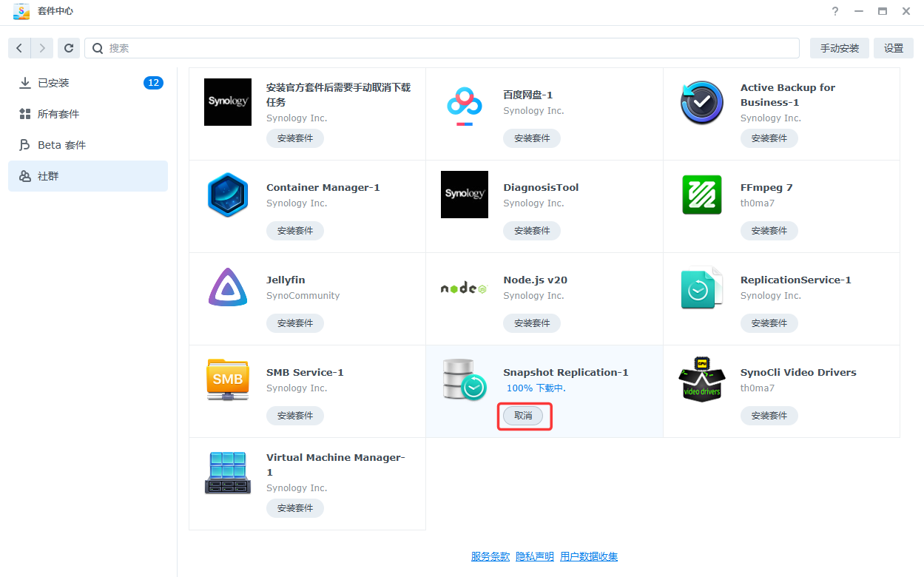The height and width of the screenshot is (577, 924).
Task: Open the SynoCli Video Drivers icon
Action: [701, 380]
